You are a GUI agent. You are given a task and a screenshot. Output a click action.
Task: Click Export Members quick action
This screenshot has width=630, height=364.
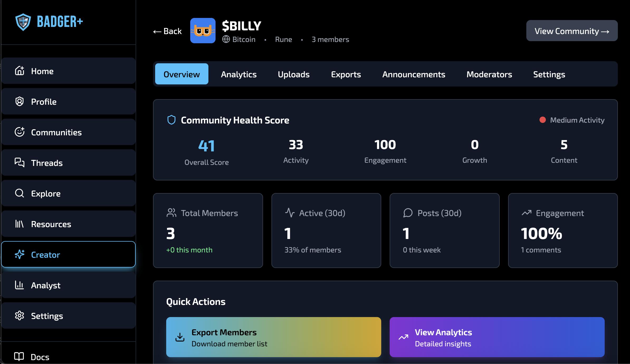point(273,337)
